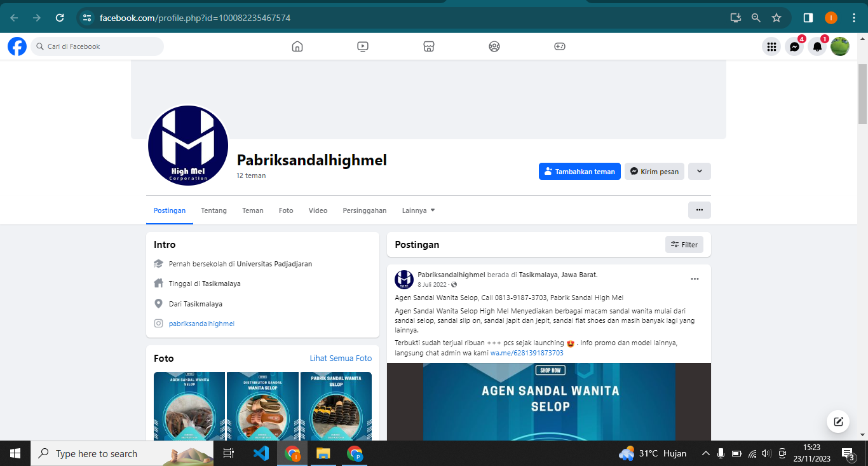Open the weather widget showing 31°C Hujan
Image resolution: width=868 pixels, height=466 pixels.
coord(653,454)
